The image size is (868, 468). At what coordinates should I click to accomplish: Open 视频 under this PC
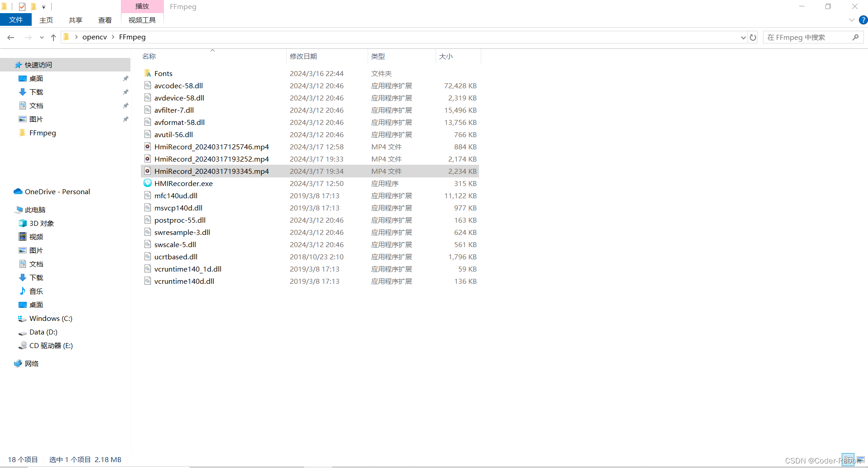36,237
